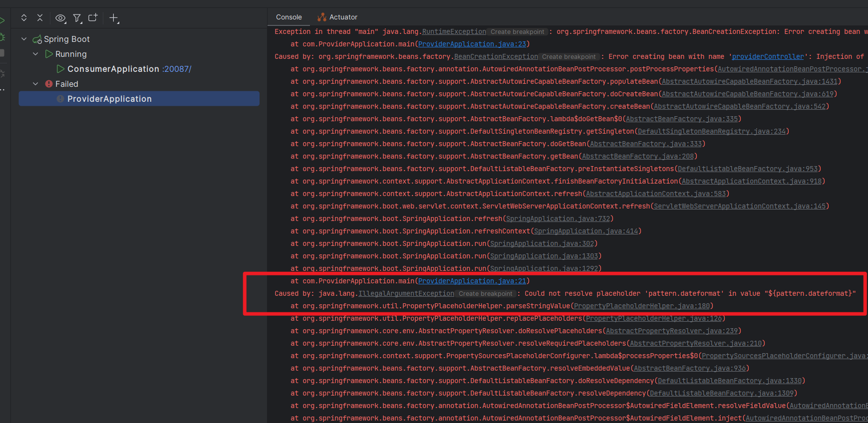Select the Running group label
Image resolution: width=868 pixels, height=423 pixels.
click(71, 54)
